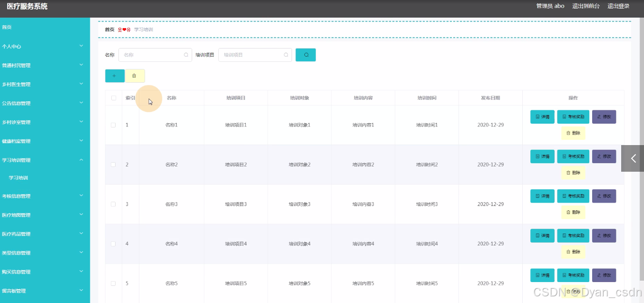Screen dimensions: 644x303
Task: Open the 类型信息管理 sidebar menu
Action: (x=45, y=253)
